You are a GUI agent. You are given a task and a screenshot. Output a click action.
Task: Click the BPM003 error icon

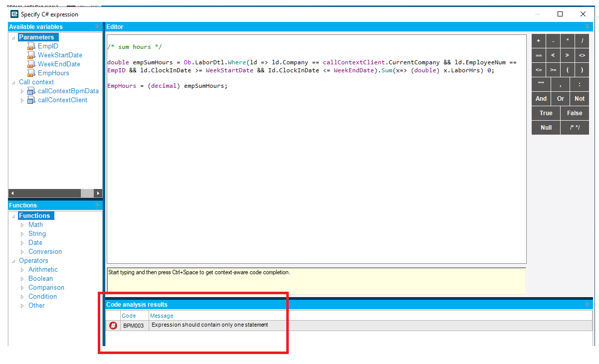pyautogui.click(x=113, y=326)
